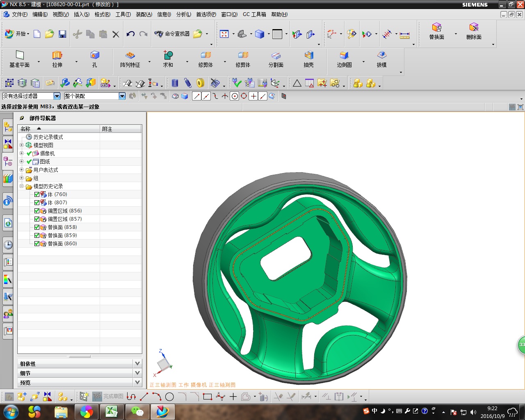Open the GC 工具箱 menu
525x420 pixels.
point(254,14)
